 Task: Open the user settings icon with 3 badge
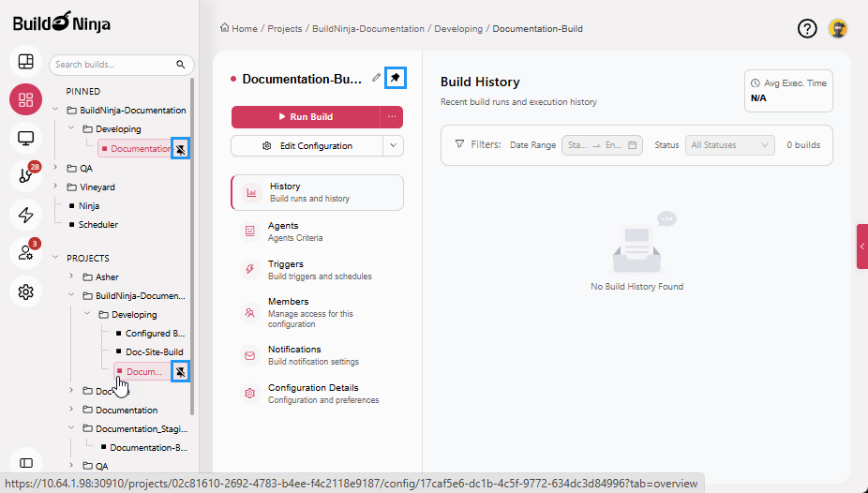(x=25, y=253)
